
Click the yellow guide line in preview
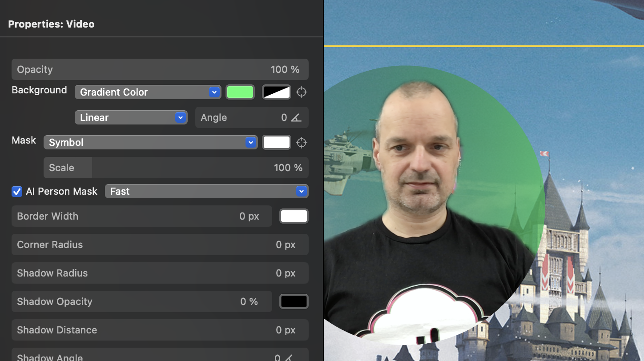(484, 46)
